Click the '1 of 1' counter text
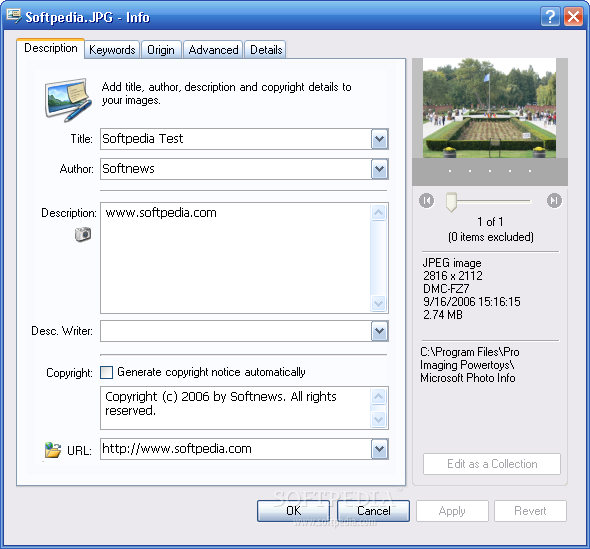 click(x=490, y=222)
